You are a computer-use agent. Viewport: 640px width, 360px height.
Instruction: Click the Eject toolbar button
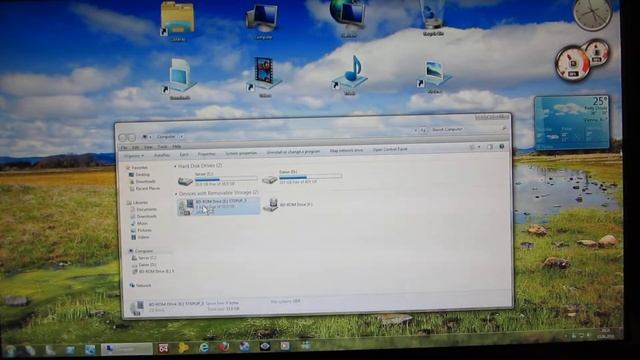coord(184,155)
